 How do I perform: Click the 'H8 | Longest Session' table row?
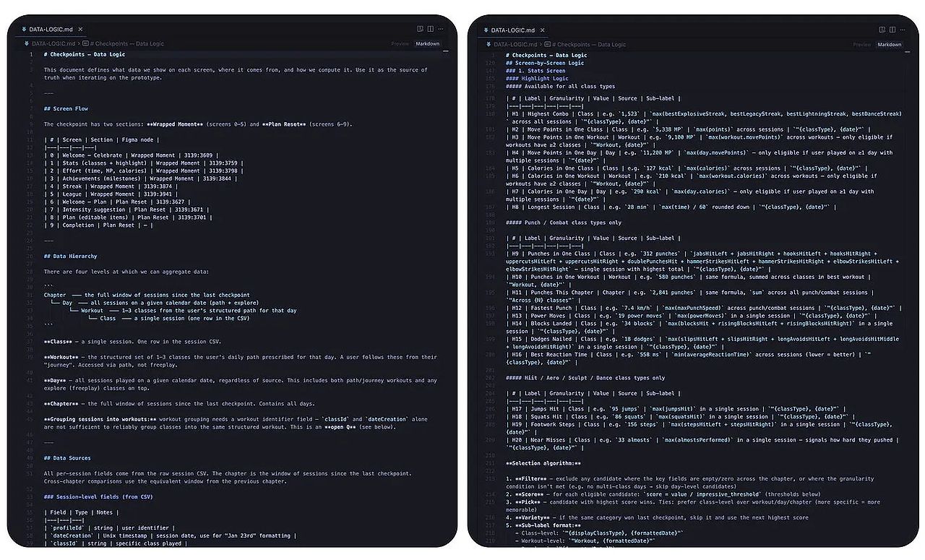671,207
